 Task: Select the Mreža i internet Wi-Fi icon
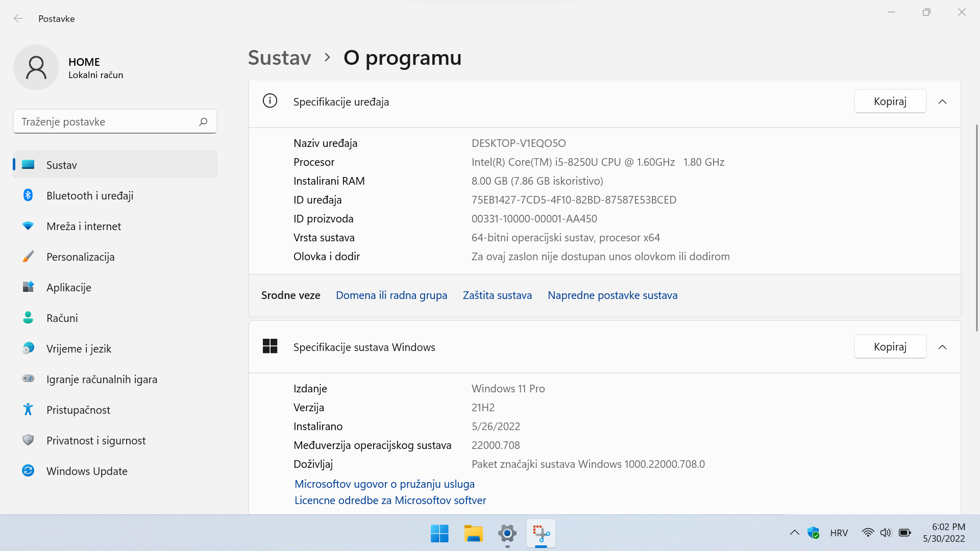click(28, 226)
